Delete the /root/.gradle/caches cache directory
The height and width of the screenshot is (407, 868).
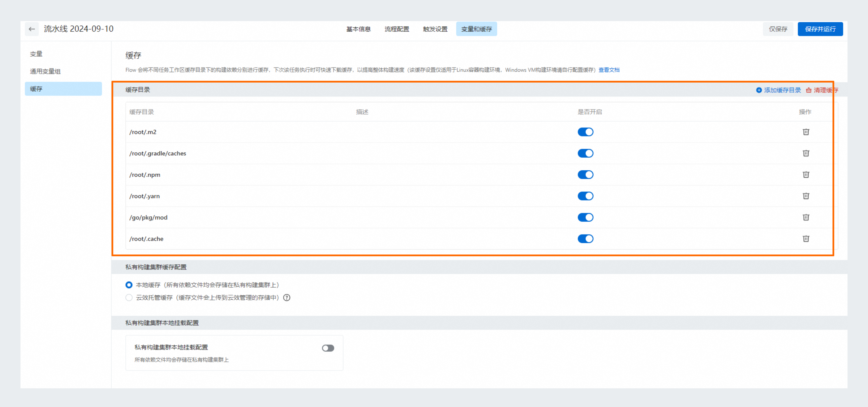[806, 153]
